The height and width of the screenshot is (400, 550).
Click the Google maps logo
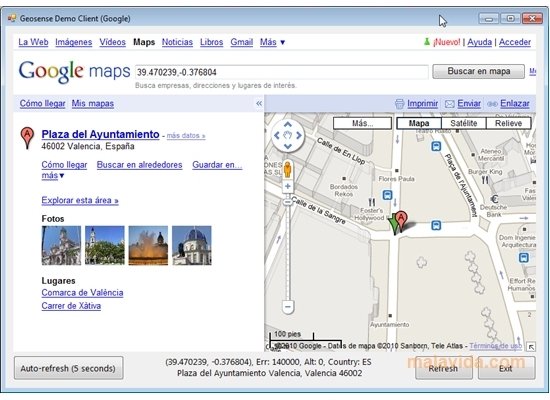(x=74, y=72)
